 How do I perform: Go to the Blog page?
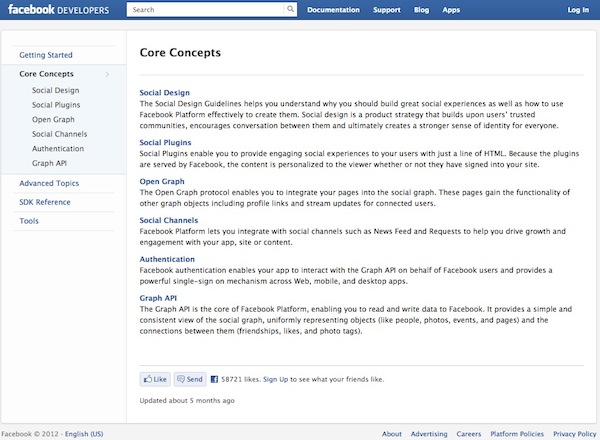(x=421, y=10)
